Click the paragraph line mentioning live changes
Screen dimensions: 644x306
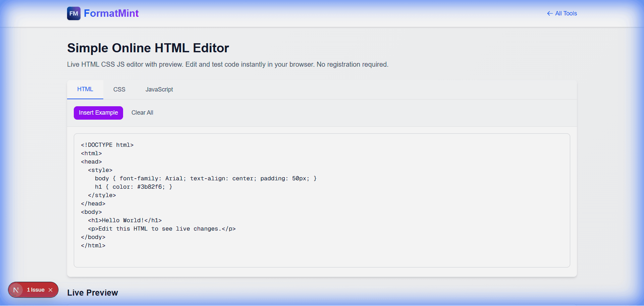tap(162, 229)
